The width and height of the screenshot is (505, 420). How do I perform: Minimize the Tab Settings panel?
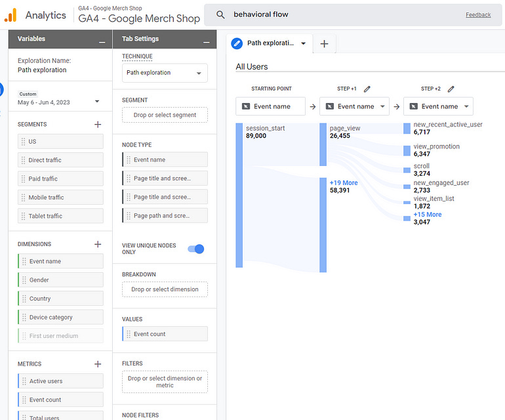pyautogui.click(x=207, y=42)
